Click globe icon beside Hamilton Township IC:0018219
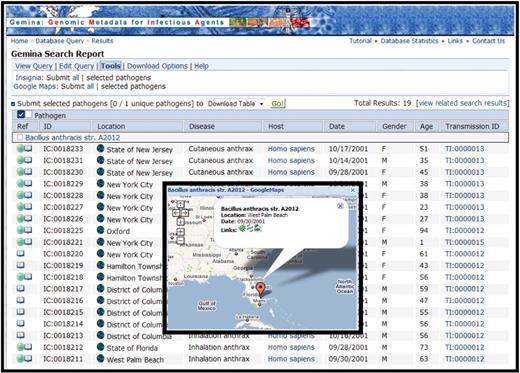Viewport: 520px width, 373px height. (100, 265)
